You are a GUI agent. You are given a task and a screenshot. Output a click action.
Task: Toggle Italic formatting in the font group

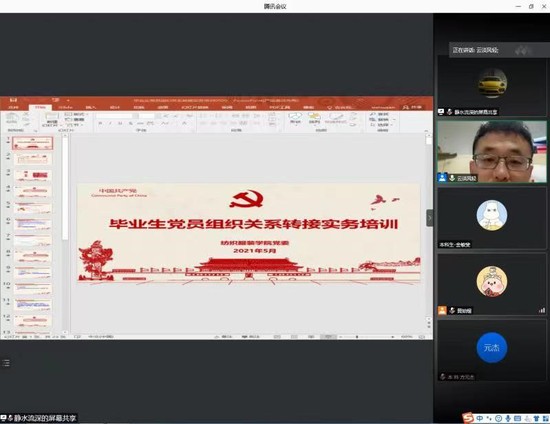pyautogui.click(x=110, y=123)
